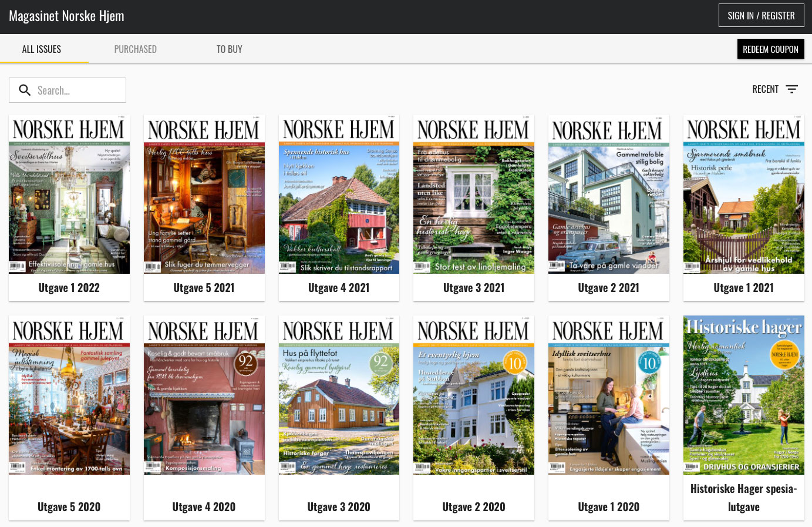Click the 'Utgave 5 2020' title text
The height and width of the screenshot is (527, 812).
click(69, 507)
